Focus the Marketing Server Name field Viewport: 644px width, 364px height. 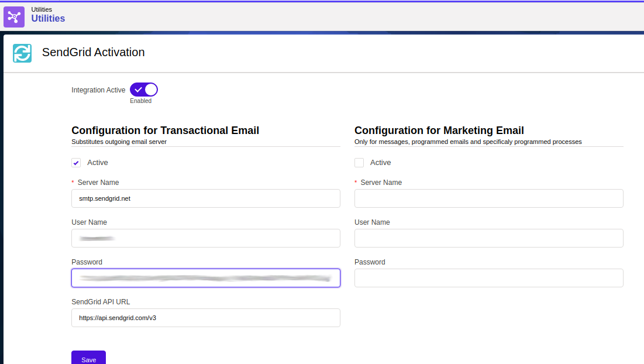click(x=488, y=198)
